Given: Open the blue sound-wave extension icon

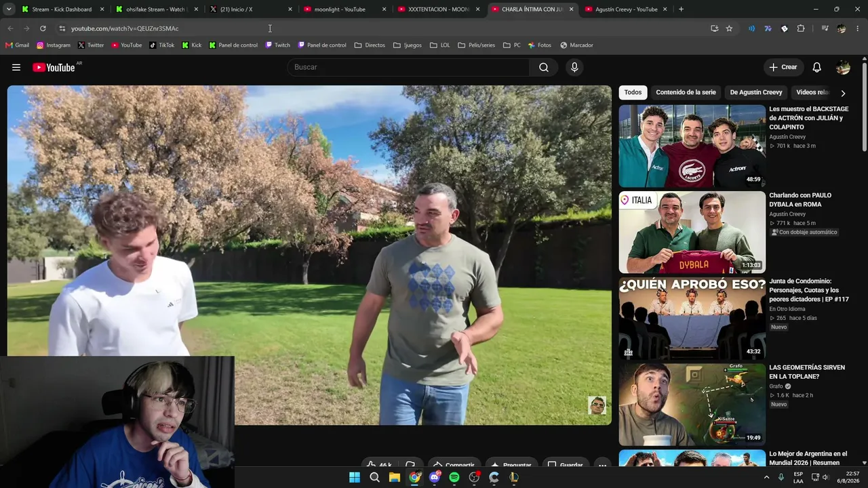Looking at the screenshot, I should 751,28.
